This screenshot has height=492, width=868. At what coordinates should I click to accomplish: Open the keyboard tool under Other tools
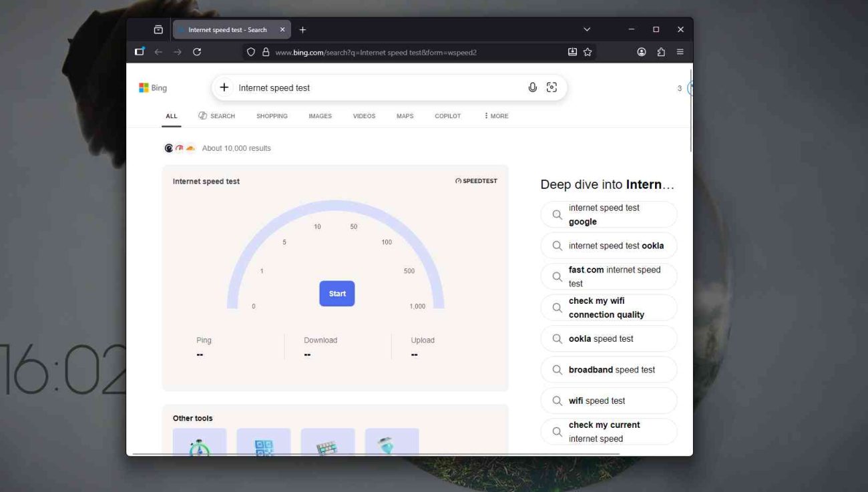pyautogui.click(x=328, y=442)
